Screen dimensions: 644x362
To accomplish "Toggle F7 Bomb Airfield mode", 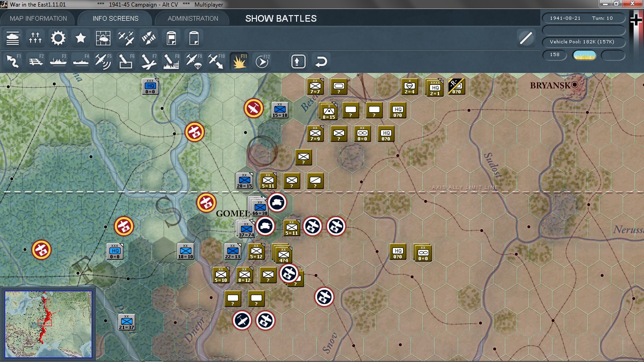I will (149, 61).
